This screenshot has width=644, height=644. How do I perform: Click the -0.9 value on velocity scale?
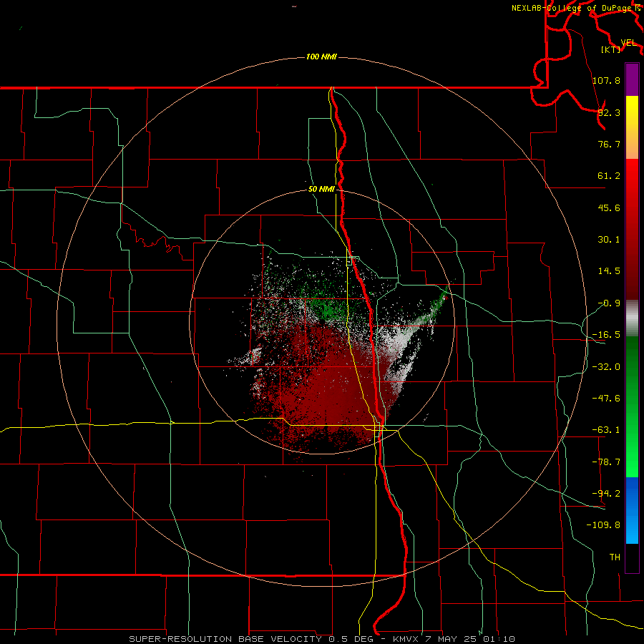pos(609,303)
